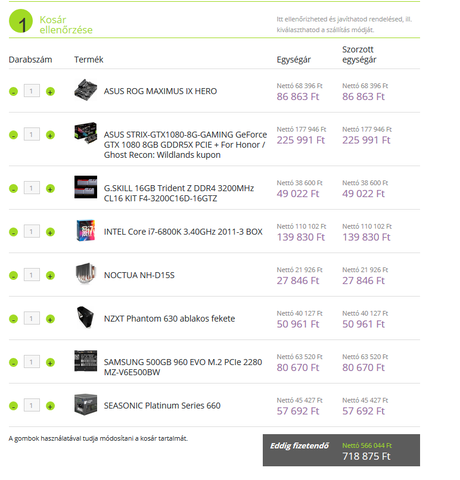Click quantity field for ASUS ROG MAXIMUS

(x=32, y=91)
